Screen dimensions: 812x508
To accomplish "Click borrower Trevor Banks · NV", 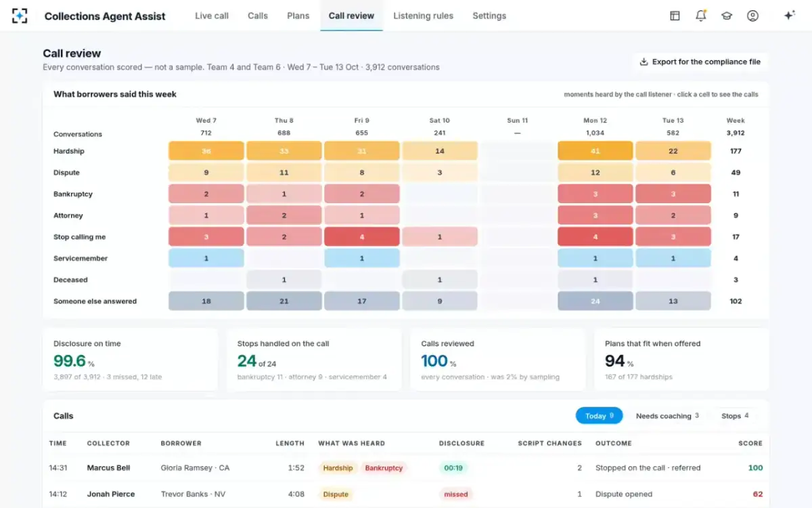I will pyautogui.click(x=193, y=494).
